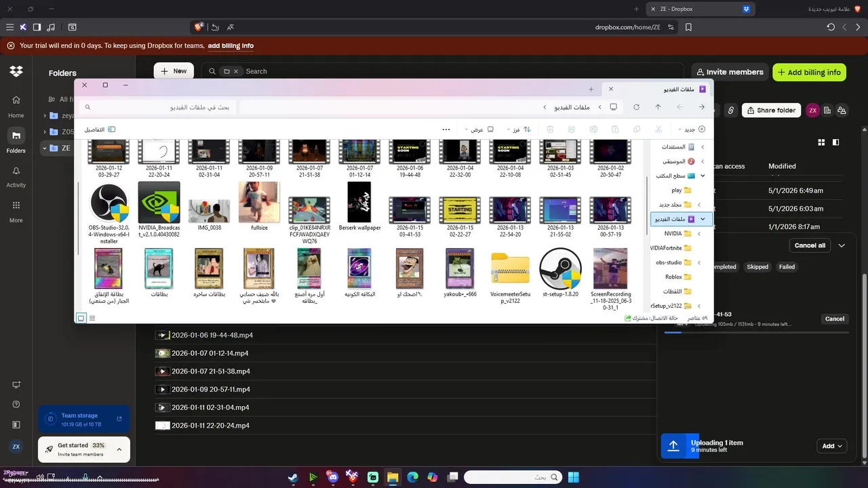
Task: Collapse the Desktop node in explorer tree
Action: [x=703, y=176]
